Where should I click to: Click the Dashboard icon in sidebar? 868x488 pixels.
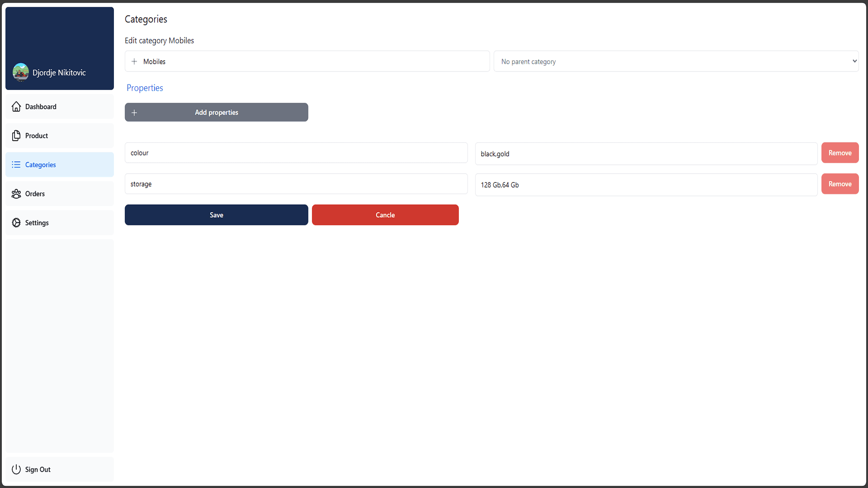(x=16, y=106)
